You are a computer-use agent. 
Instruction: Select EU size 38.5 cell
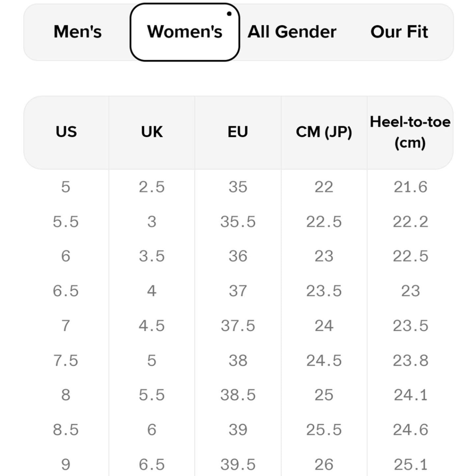coord(238,395)
